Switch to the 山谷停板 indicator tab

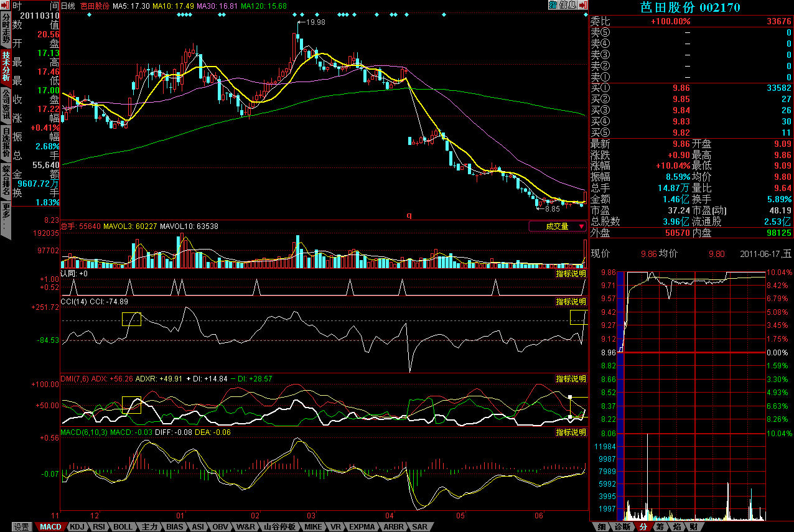280,527
